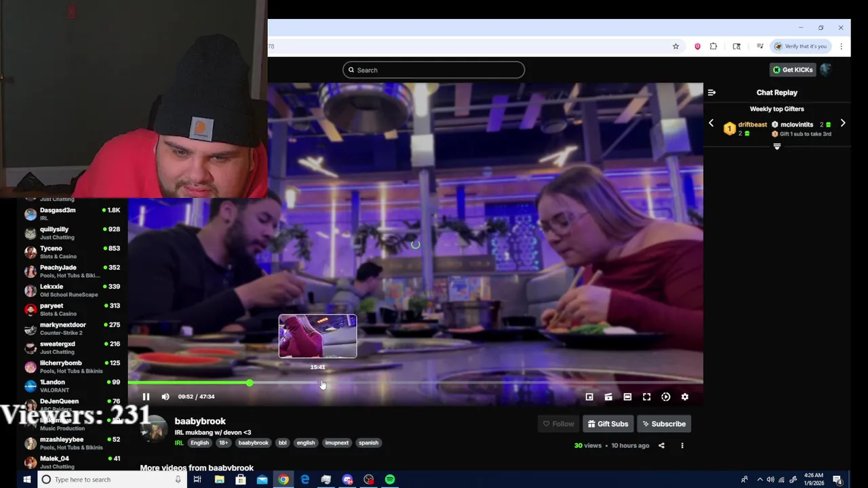The image size is (868, 488).
Task: Open 1Landon channel in sidebar
Action: (x=73, y=386)
